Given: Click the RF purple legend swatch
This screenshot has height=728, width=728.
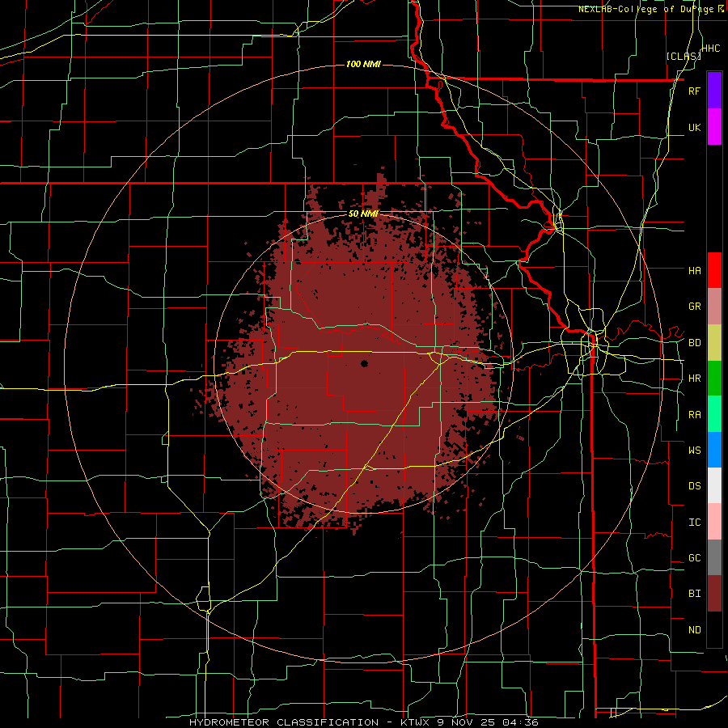Looking at the screenshot, I should pos(714,91).
